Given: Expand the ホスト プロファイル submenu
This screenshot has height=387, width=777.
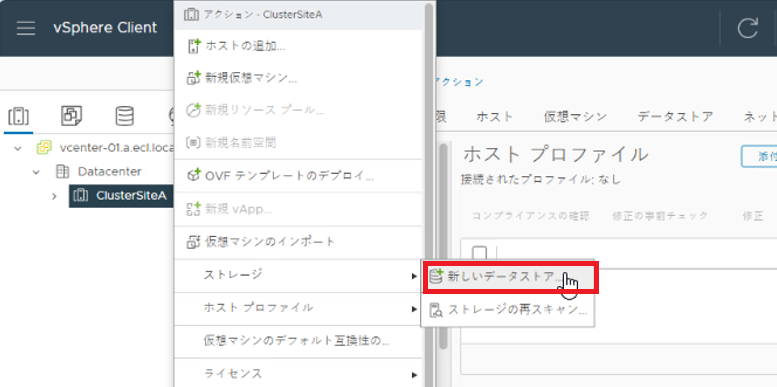Looking at the screenshot, I should [x=298, y=308].
